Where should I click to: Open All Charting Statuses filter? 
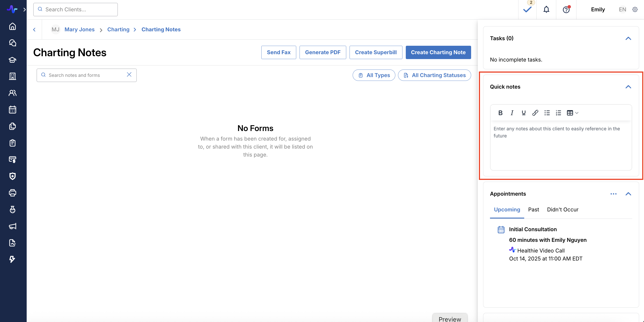coord(434,75)
